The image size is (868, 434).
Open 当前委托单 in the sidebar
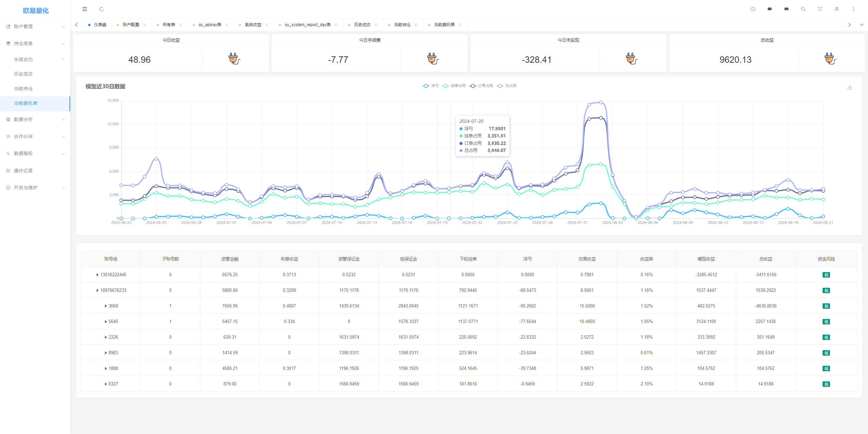(x=35, y=103)
